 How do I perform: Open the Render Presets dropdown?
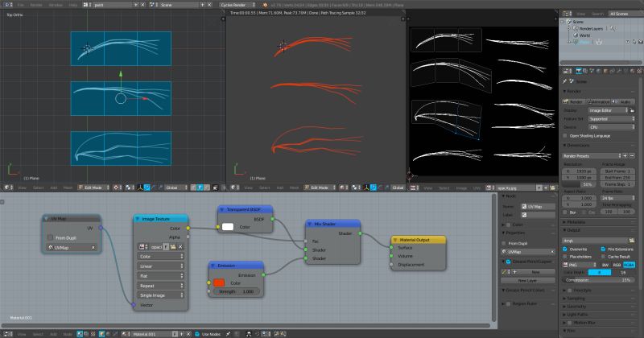[x=592, y=155]
